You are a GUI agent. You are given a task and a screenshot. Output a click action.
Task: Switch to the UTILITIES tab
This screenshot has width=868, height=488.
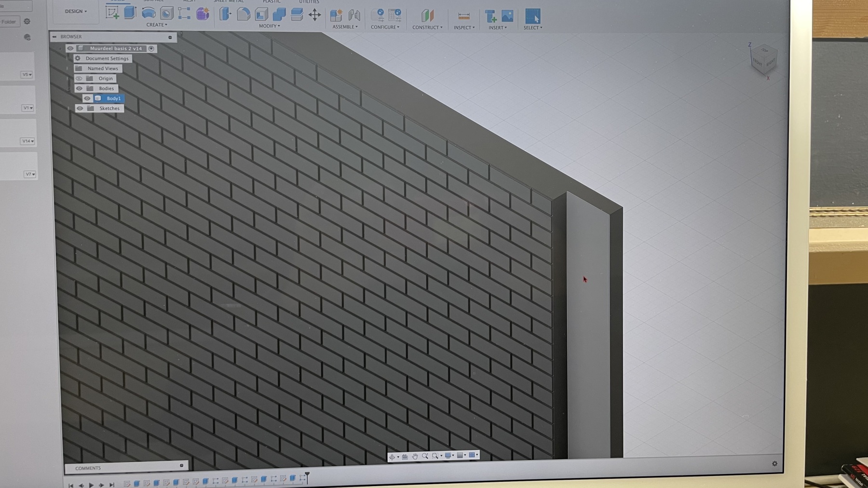(309, 2)
